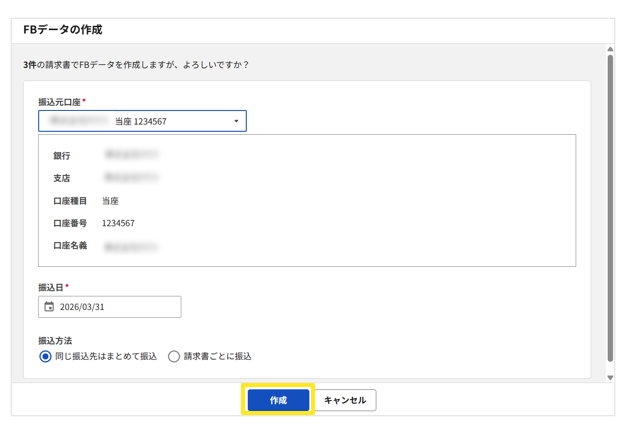Click the 振込方法 section label

tap(55, 341)
